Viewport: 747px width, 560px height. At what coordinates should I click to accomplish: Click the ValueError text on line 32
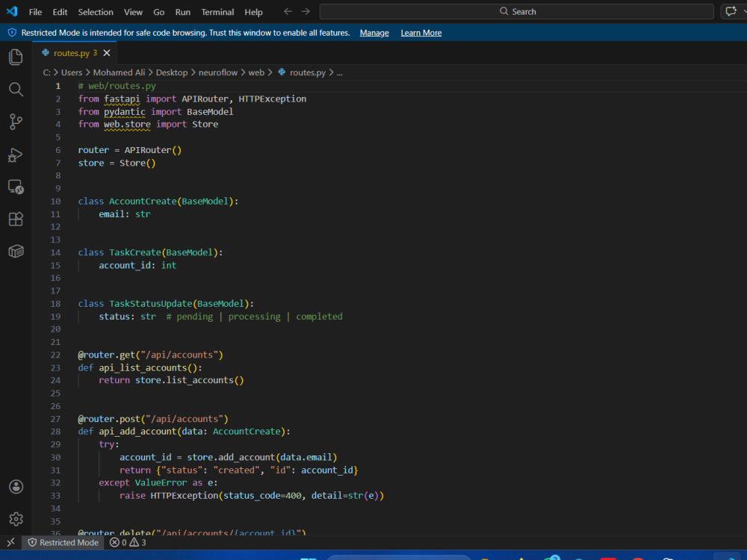[161, 483]
